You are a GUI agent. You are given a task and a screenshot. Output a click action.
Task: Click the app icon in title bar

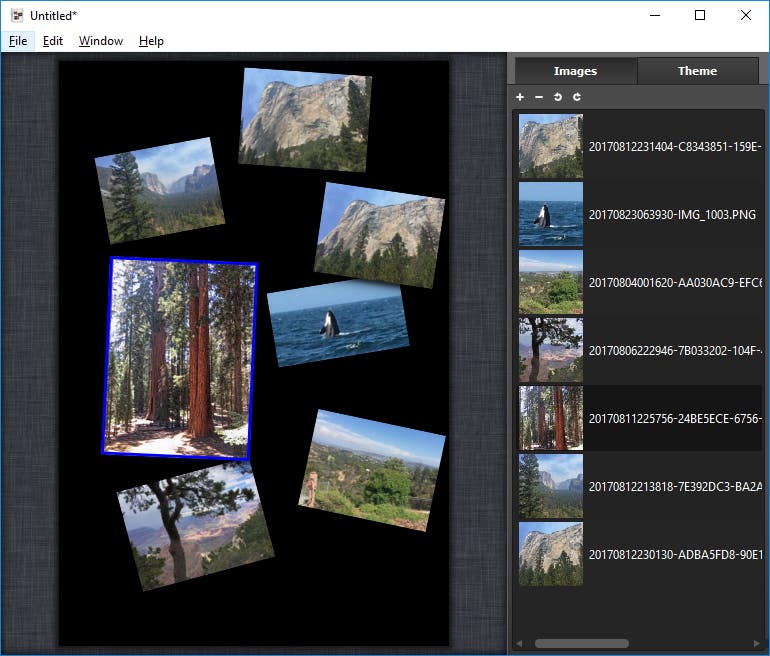17,16
